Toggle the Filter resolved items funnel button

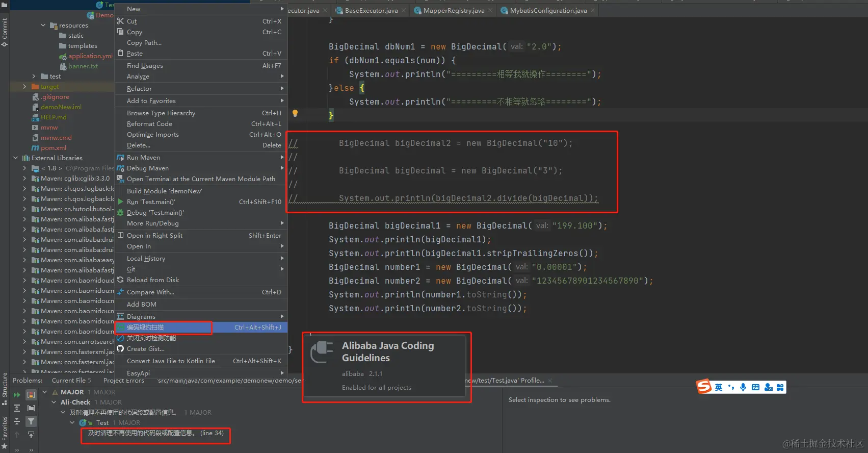(x=31, y=421)
